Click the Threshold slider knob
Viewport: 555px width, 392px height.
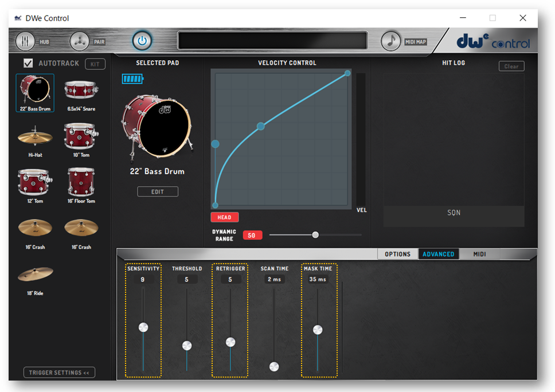point(187,346)
